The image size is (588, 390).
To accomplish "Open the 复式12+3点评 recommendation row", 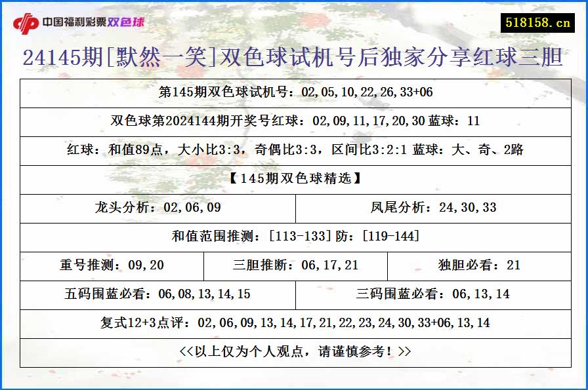I will (x=294, y=323).
